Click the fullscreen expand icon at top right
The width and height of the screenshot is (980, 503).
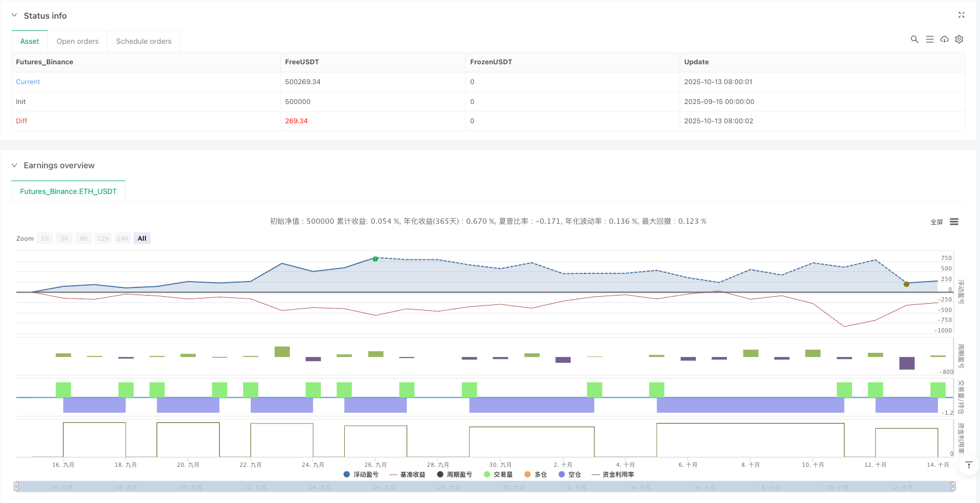[x=961, y=15]
